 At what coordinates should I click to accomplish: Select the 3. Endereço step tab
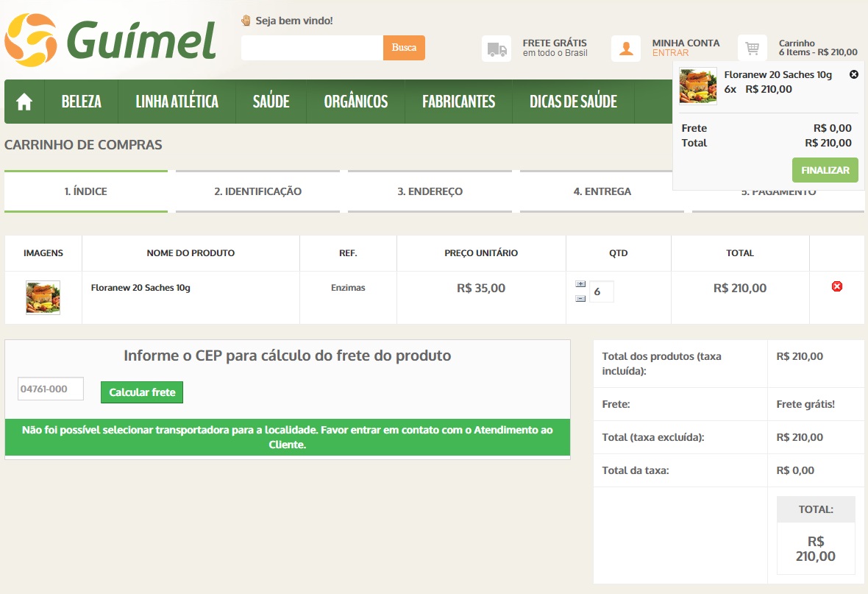430,191
